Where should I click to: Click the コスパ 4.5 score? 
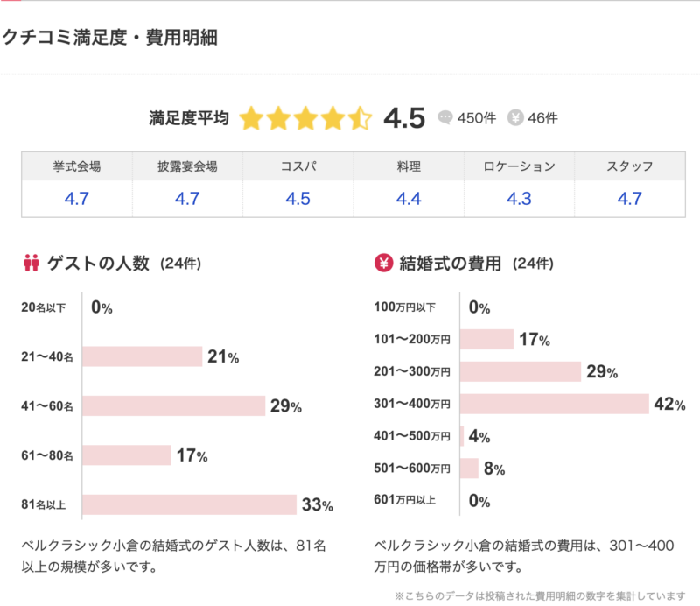[x=297, y=199]
